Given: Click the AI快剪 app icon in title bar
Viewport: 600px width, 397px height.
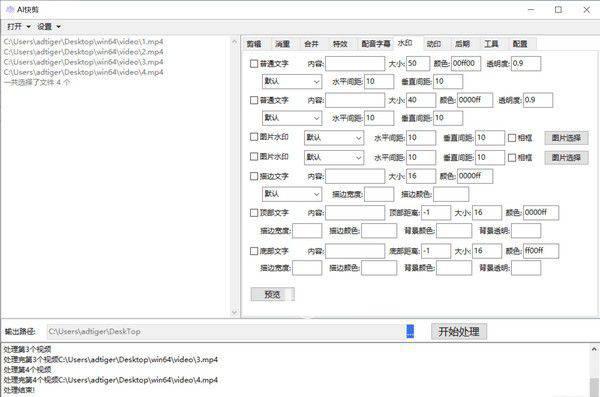Looking at the screenshot, I should (10, 10).
